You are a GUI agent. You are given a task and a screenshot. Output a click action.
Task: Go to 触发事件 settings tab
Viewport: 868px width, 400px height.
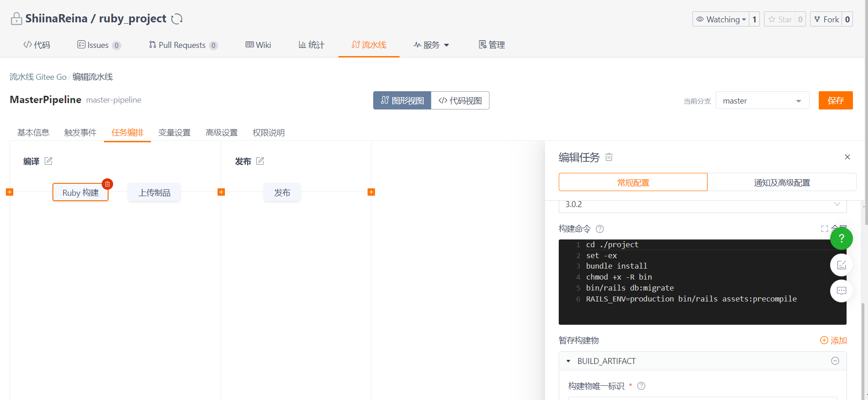click(x=80, y=132)
